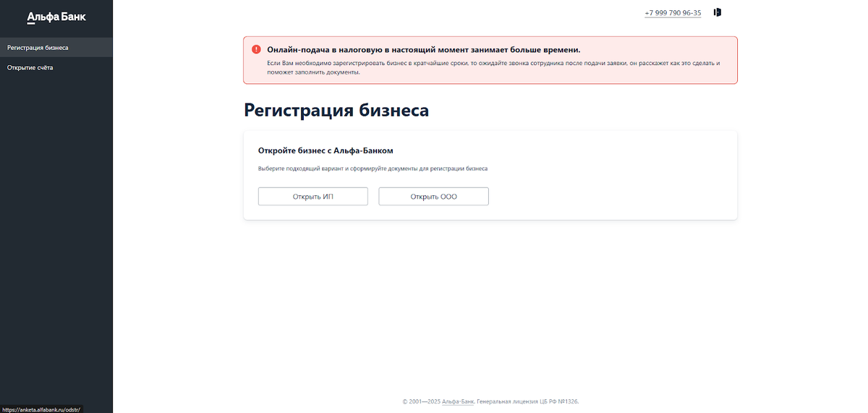Click the Генеральная лицензия ЦБ РФ footer text
This screenshot has width=868, height=413.
click(x=528, y=401)
